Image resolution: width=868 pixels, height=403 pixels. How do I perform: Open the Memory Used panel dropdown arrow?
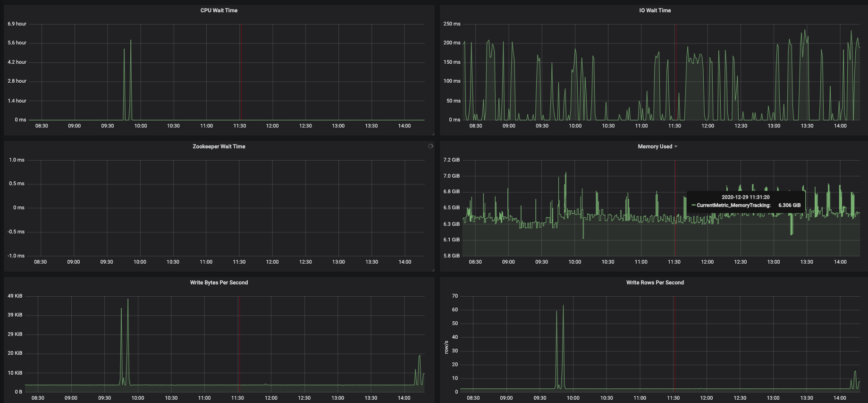[x=676, y=146]
